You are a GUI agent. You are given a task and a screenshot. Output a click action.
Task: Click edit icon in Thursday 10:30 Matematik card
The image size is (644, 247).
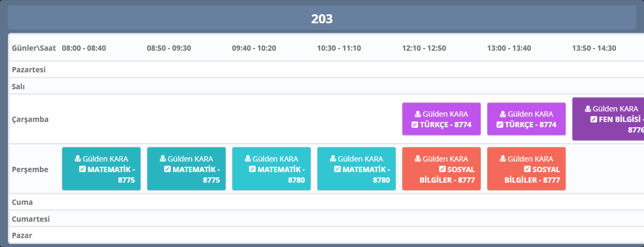coord(338,169)
